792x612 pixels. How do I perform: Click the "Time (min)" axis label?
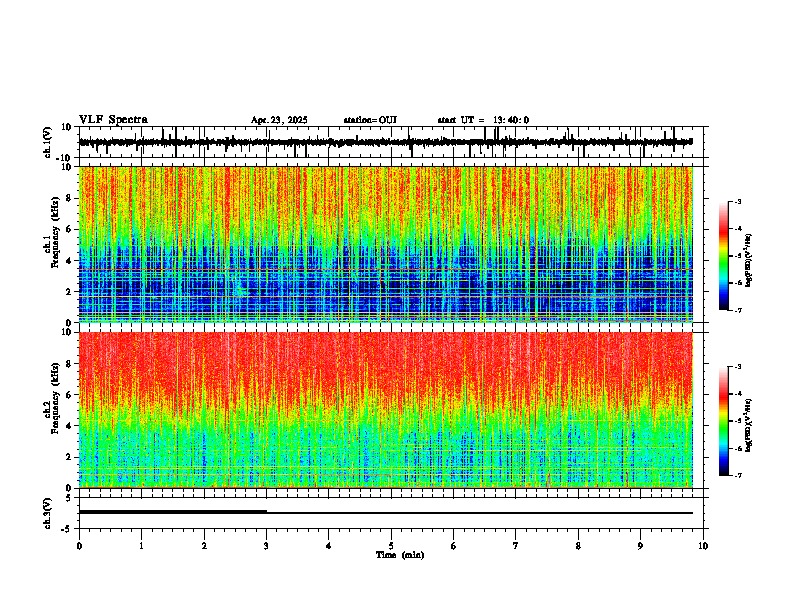pyautogui.click(x=400, y=555)
